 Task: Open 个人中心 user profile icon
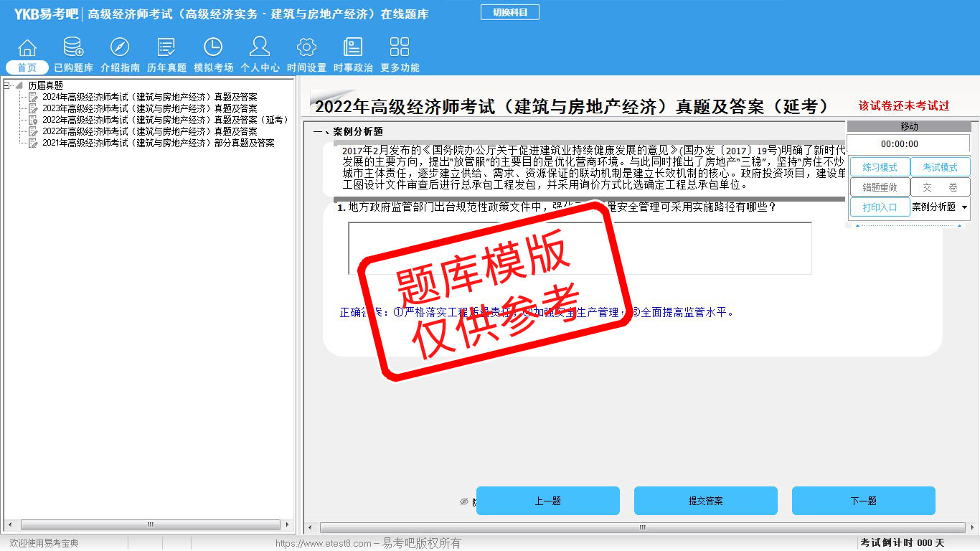coord(260,48)
